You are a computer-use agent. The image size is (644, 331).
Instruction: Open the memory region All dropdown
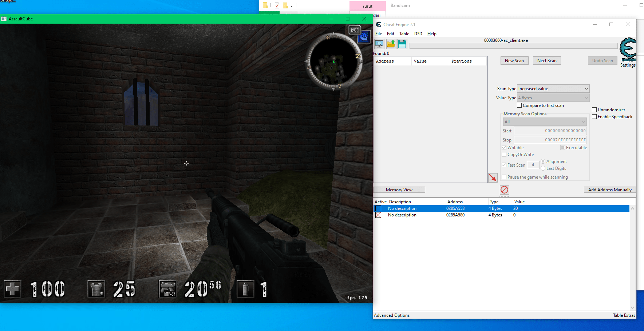(x=545, y=122)
